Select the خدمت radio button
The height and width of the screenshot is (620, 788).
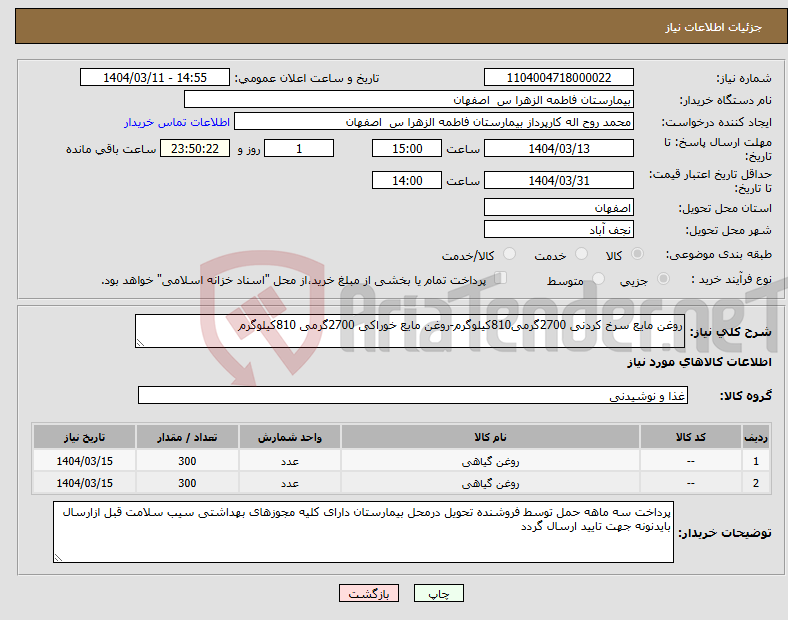click(x=581, y=254)
